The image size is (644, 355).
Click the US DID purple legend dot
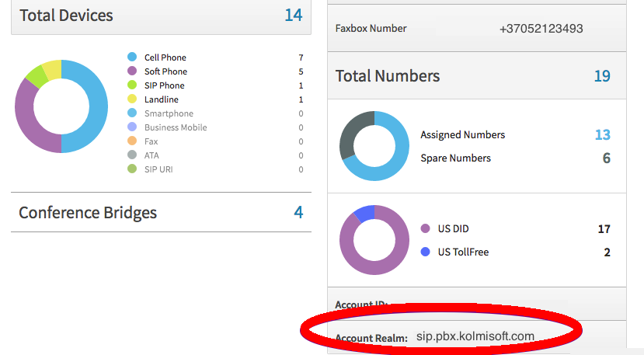pos(425,229)
